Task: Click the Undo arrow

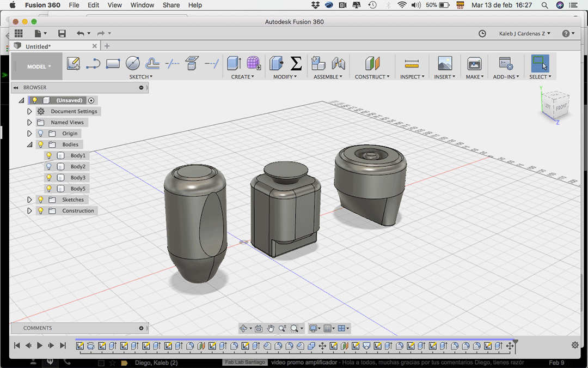Action: coord(81,34)
